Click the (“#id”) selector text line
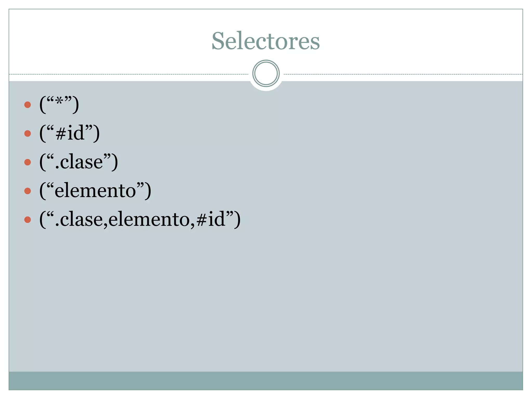 pyautogui.click(x=69, y=133)
